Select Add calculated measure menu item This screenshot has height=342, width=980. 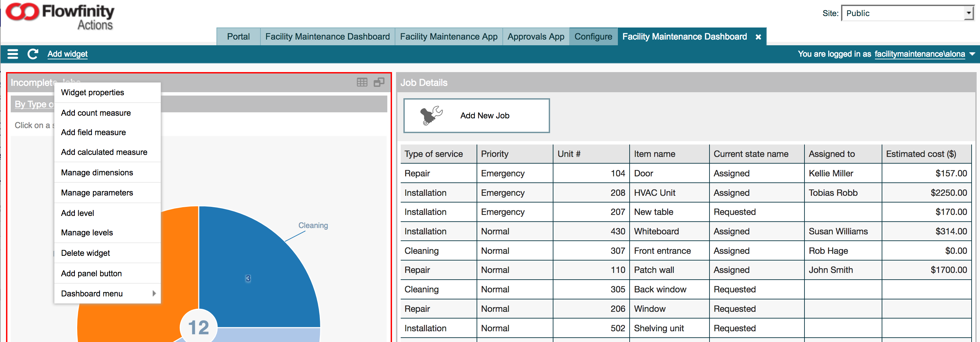[x=104, y=152]
